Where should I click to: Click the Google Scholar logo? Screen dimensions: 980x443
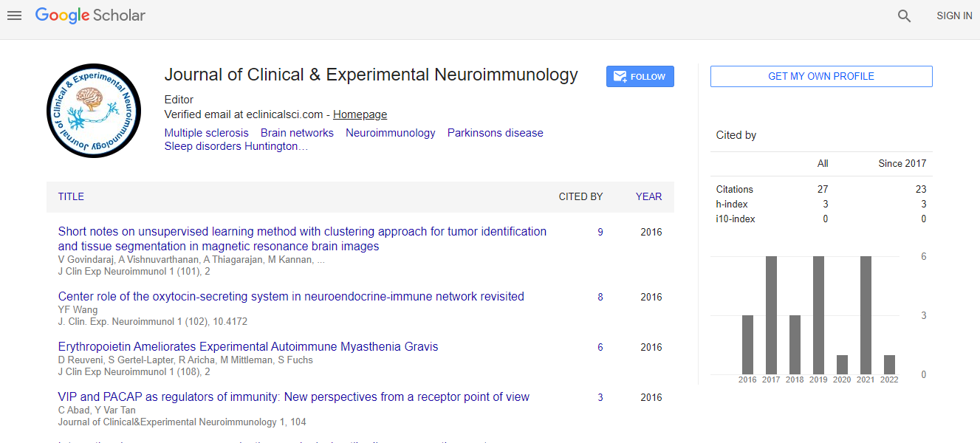(x=90, y=16)
